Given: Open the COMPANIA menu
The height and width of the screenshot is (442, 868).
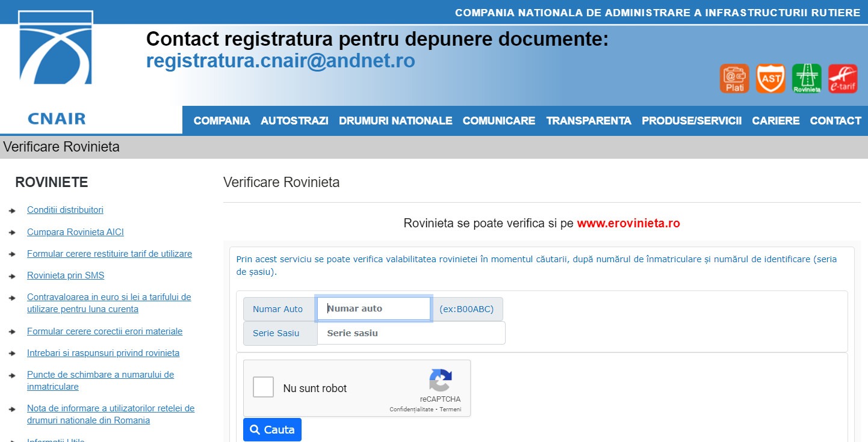Looking at the screenshot, I should click(222, 121).
